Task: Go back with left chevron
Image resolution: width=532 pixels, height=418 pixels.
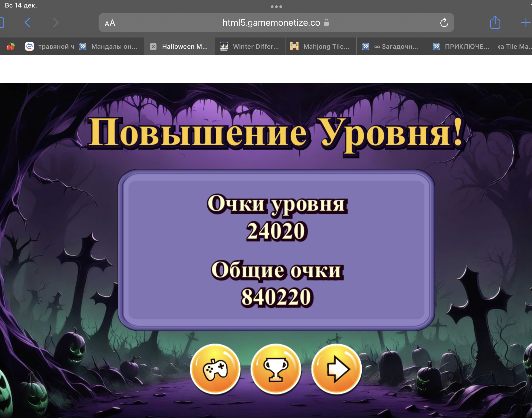Action: pyautogui.click(x=28, y=22)
